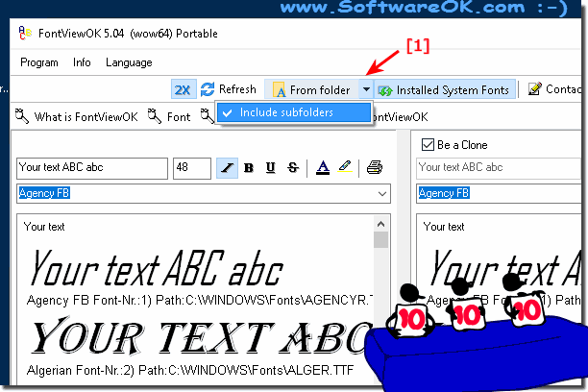
Task: Click the font list scrollbar thumb
Action: click(380, 239)
